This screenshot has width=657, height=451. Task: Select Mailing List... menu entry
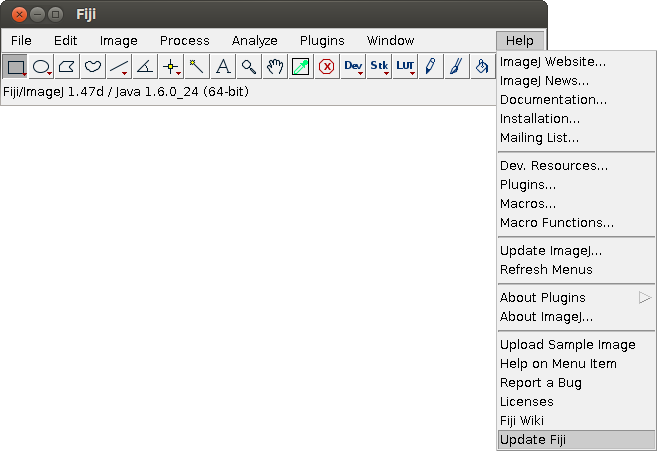point(576,137)
